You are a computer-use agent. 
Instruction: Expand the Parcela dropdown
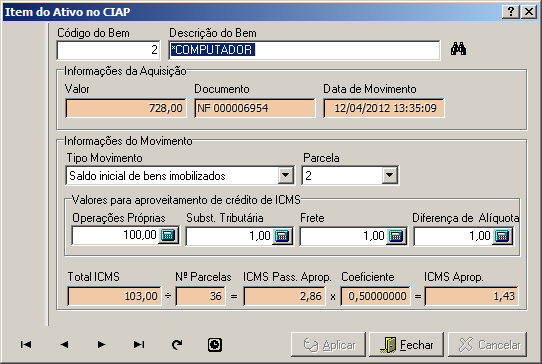389,175
